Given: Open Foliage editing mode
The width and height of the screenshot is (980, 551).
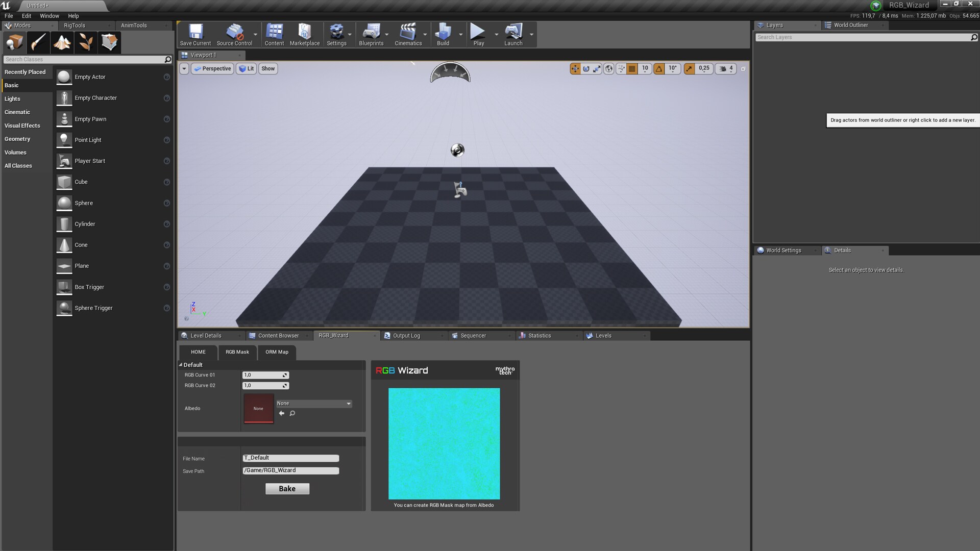Looking at the screenshot, I should (x=85, y=43).
